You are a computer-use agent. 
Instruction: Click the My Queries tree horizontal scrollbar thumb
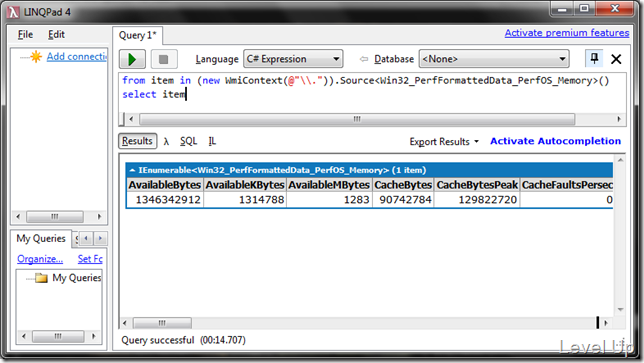click(x=58, y=336)
